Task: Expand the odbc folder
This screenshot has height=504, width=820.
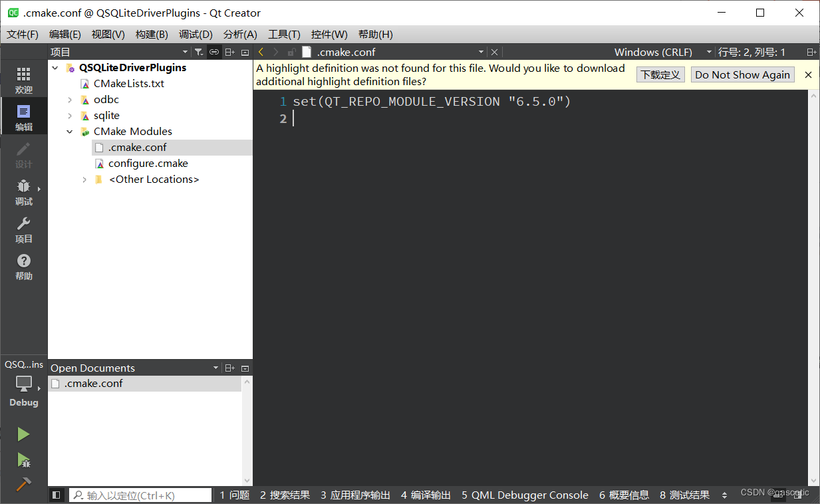Action: (70, 100)
